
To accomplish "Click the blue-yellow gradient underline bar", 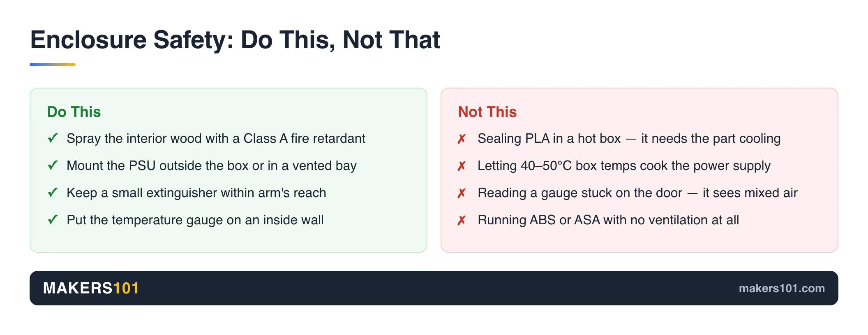I will pyautogui.click(x=53, y=65).
